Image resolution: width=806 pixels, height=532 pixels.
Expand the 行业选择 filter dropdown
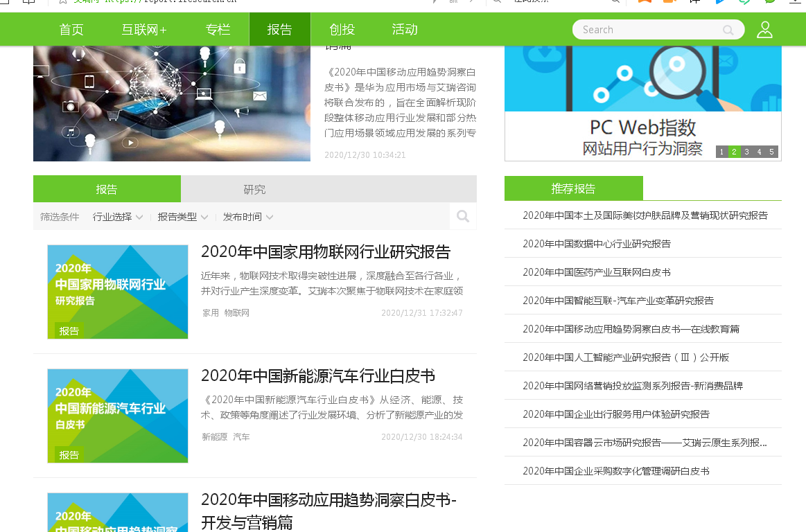pos(118,217)
